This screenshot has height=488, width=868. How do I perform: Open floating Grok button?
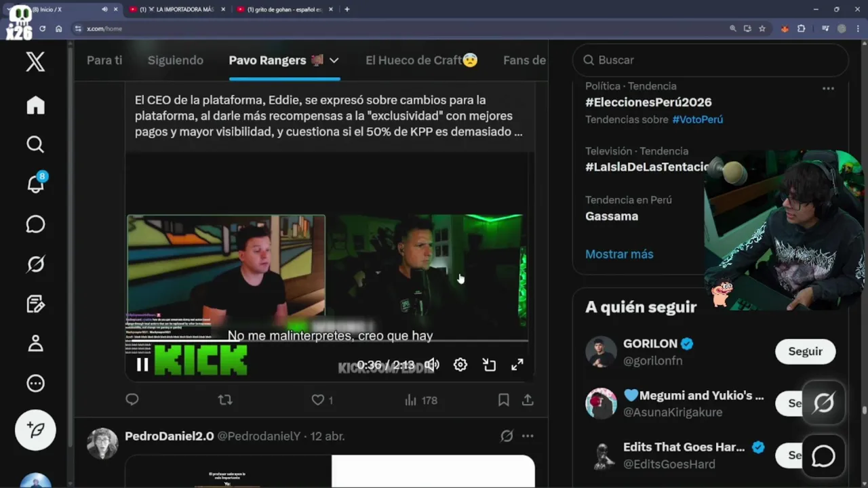tap(823, 403)
